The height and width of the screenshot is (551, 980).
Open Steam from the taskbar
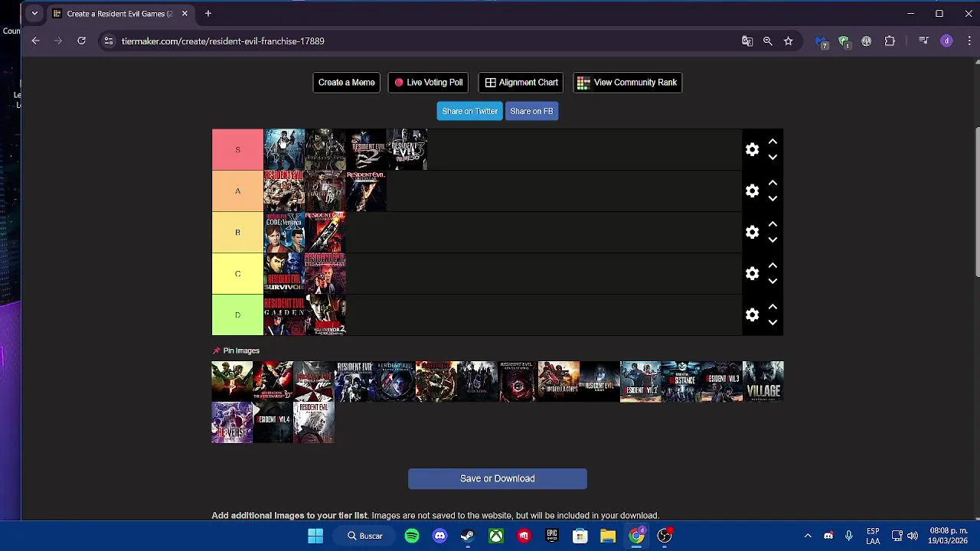pos(468,536)
